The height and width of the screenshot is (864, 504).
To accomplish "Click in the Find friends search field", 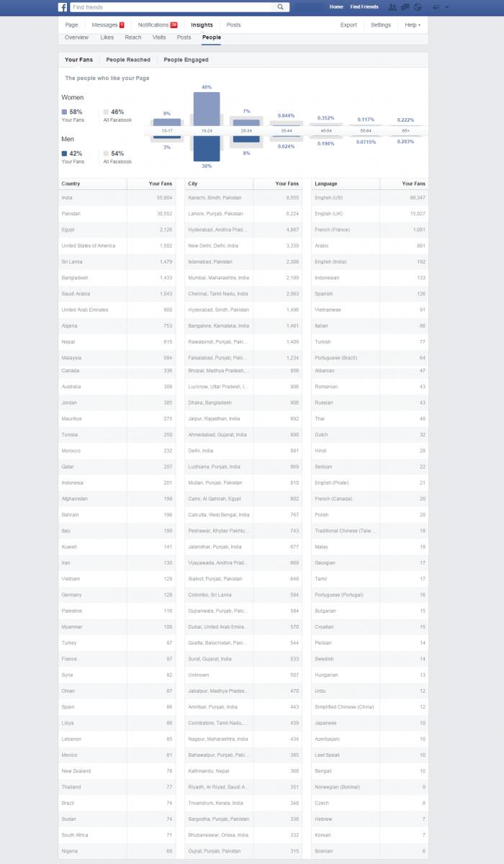I will [x=173, y=6].
